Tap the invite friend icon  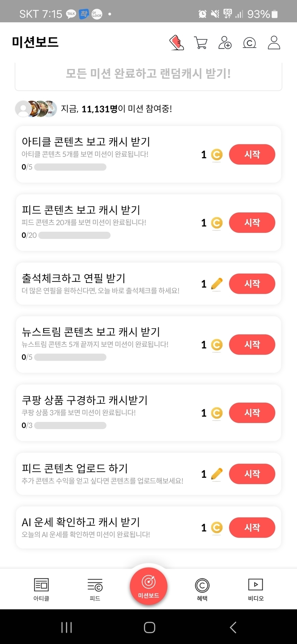tap(225, 43)
